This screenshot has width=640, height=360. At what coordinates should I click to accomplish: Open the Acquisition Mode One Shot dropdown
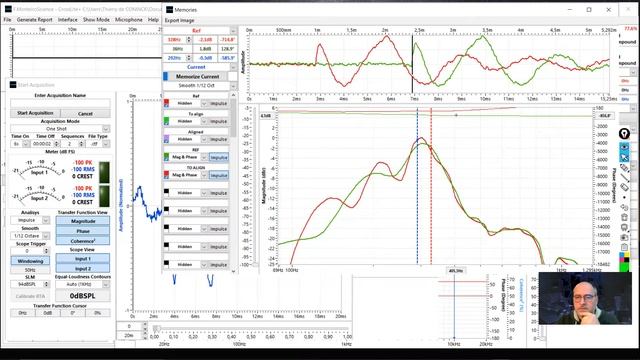[x=60, y=129]
